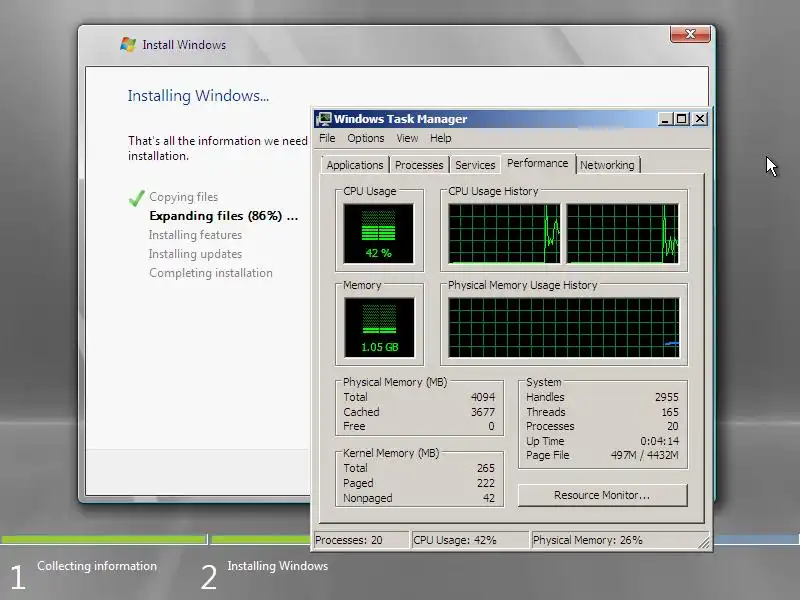Click the 'Completing installation' step text
Viewport: 800px width, 600px height.
click(211, 273)
